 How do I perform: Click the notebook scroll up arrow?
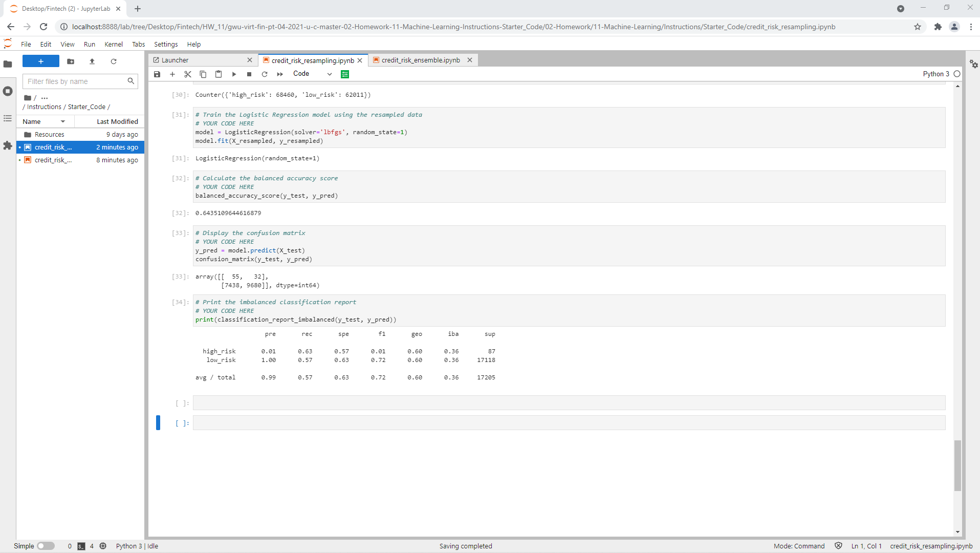(x=957, y=87)
